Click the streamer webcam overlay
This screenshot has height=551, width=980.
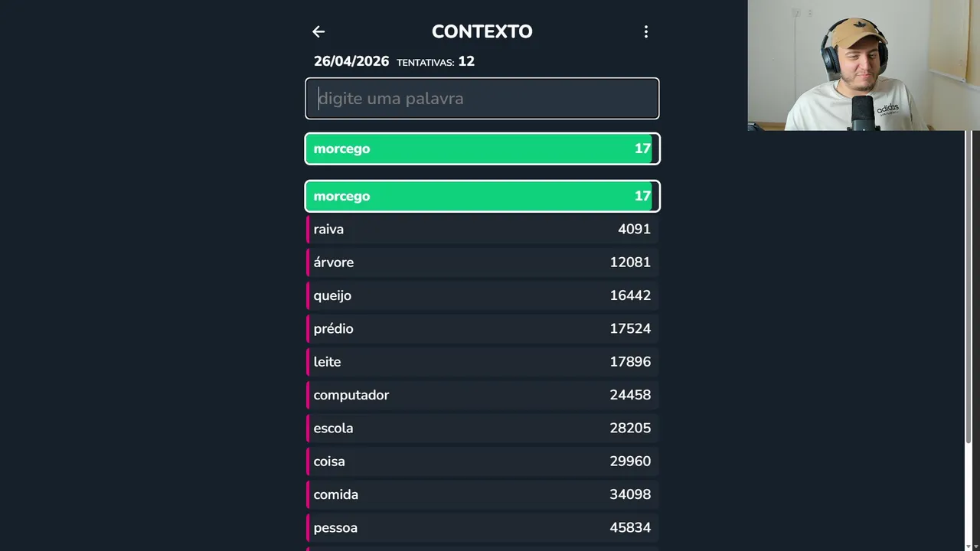(x=864, y=65)
